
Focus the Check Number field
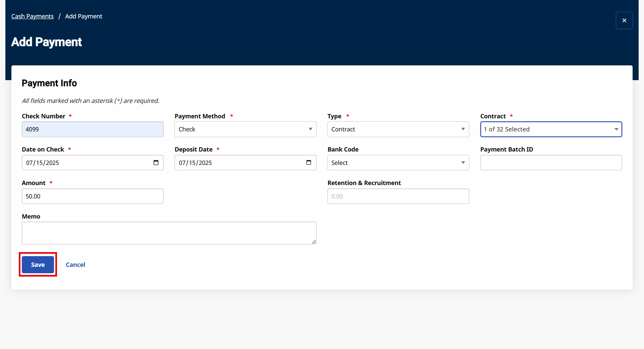point(93,129)
